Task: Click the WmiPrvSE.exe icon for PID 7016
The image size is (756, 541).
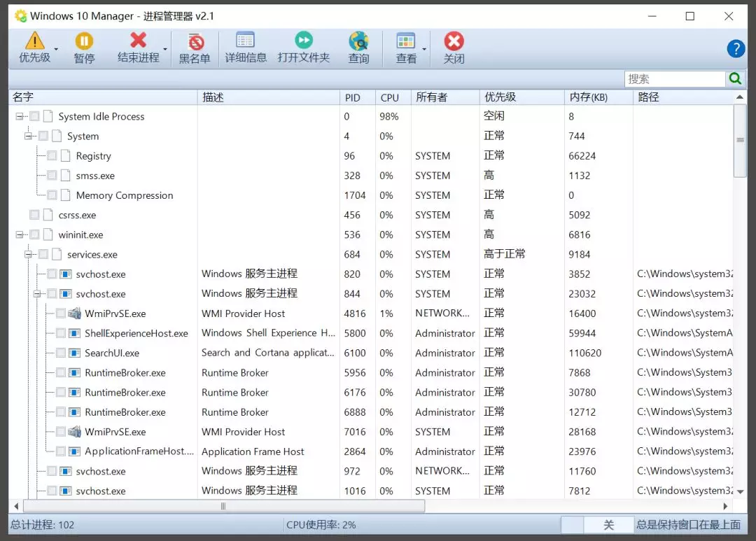Action: 74,432
